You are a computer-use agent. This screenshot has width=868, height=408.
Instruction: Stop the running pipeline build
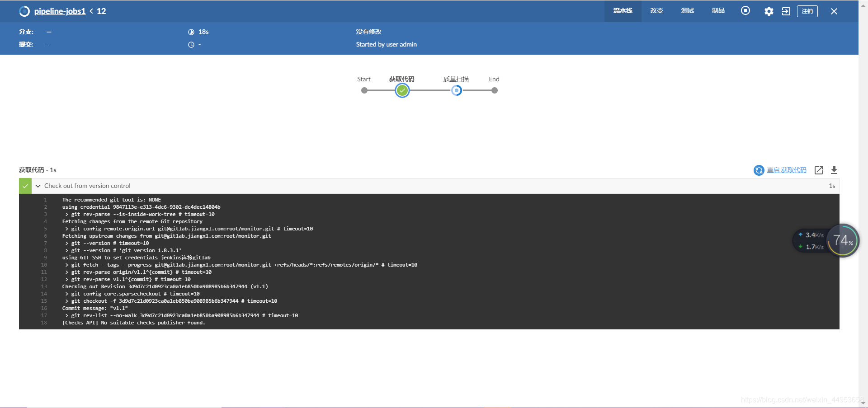click(x=745, y=10)
